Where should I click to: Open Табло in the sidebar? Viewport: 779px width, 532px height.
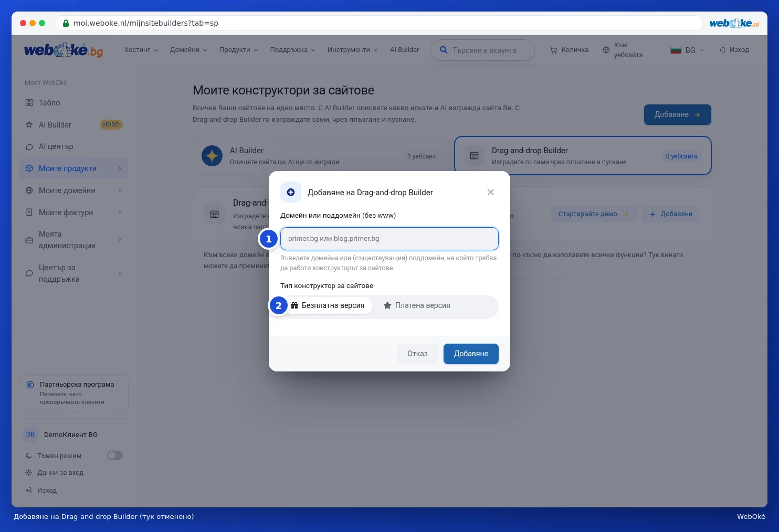[73, 103]
